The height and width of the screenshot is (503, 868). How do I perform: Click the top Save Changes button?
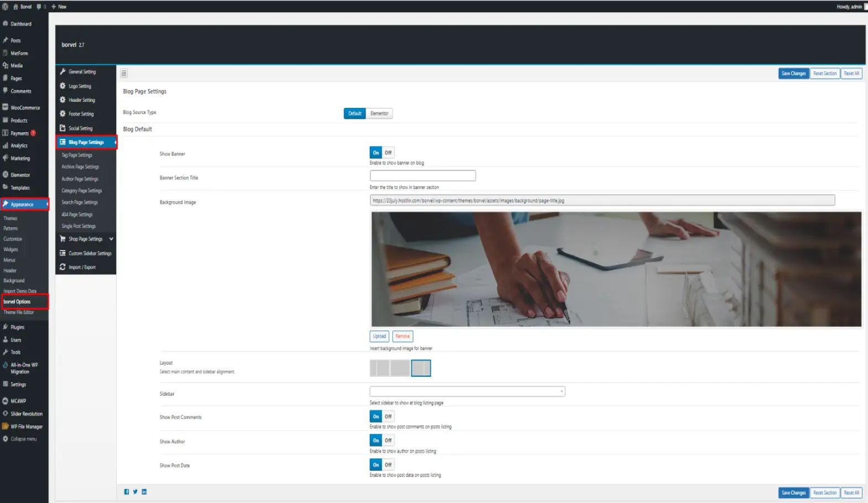click(x=793, y=74)
